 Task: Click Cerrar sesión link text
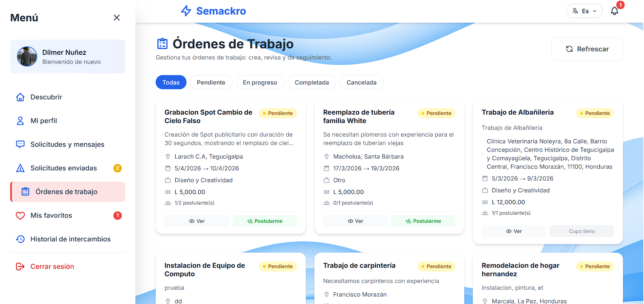52,266
